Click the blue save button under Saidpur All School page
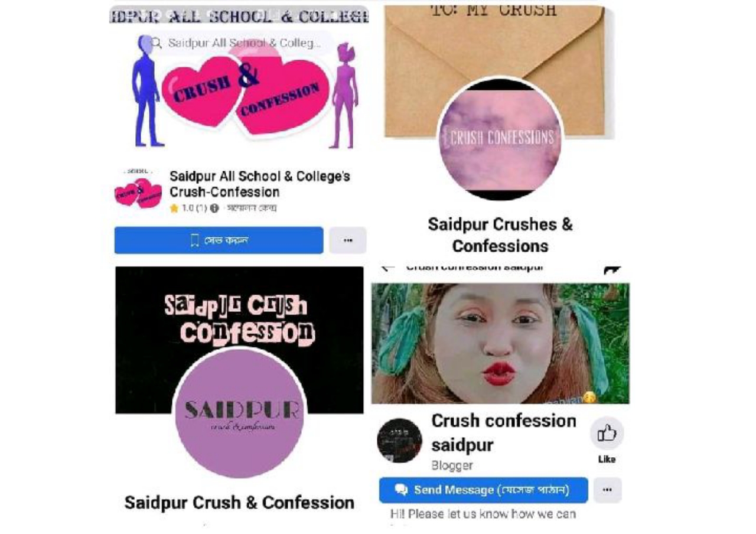Image resolution: width=756 pixels, height=534 pixels. (219, 240)
